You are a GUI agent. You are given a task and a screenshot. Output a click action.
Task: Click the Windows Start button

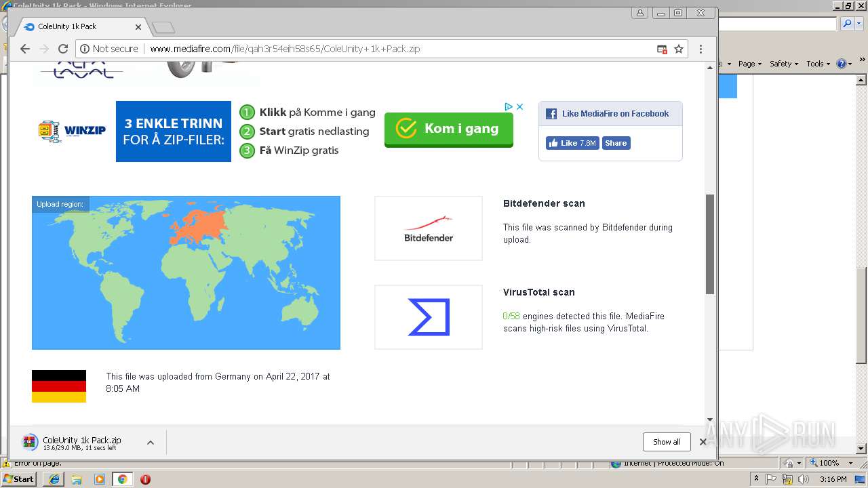click(x=19, y=479)
